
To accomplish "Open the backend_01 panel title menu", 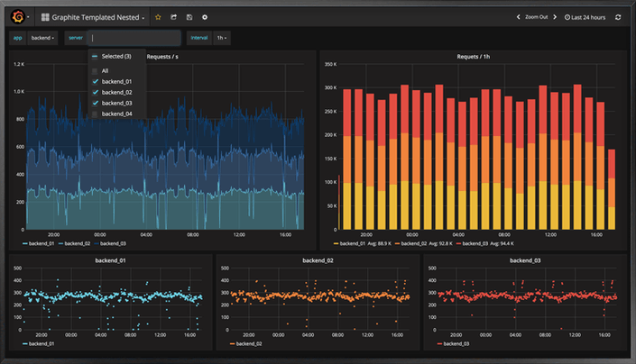I will [110, 260].
